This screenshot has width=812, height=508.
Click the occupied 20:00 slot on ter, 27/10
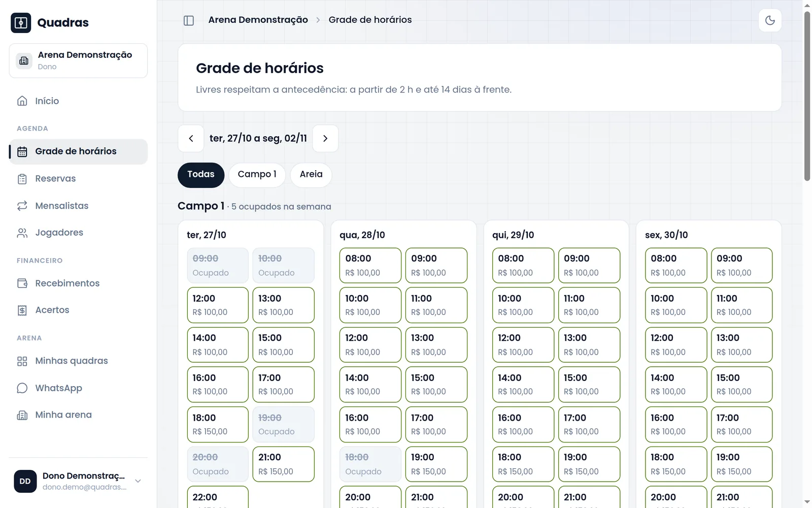click(x=218, y=464)
